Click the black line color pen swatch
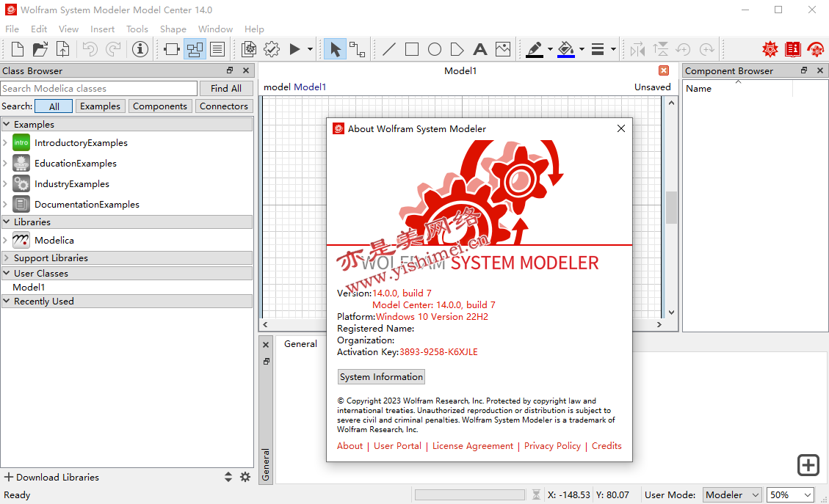This screenshot has width=829, height=504. click(535, 49)
